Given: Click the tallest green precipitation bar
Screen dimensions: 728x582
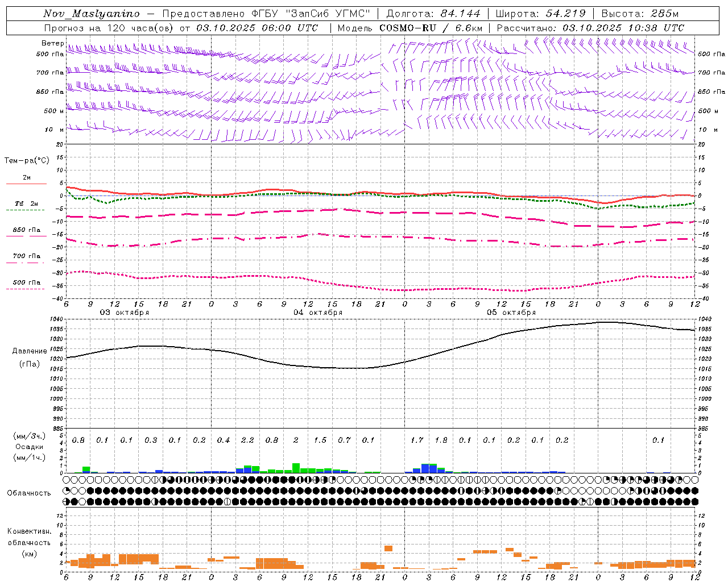Looking at the screenshot, I should tap(296, 468).
